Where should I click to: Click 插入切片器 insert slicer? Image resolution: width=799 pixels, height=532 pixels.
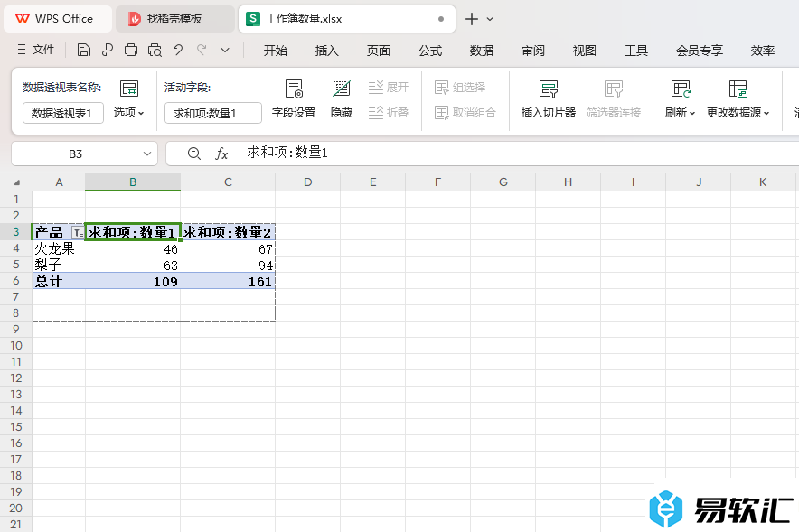(549, 98)
